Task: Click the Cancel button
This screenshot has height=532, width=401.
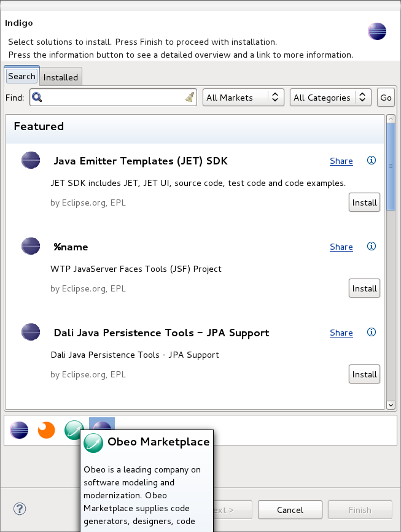Action: (x=290, y=510)
